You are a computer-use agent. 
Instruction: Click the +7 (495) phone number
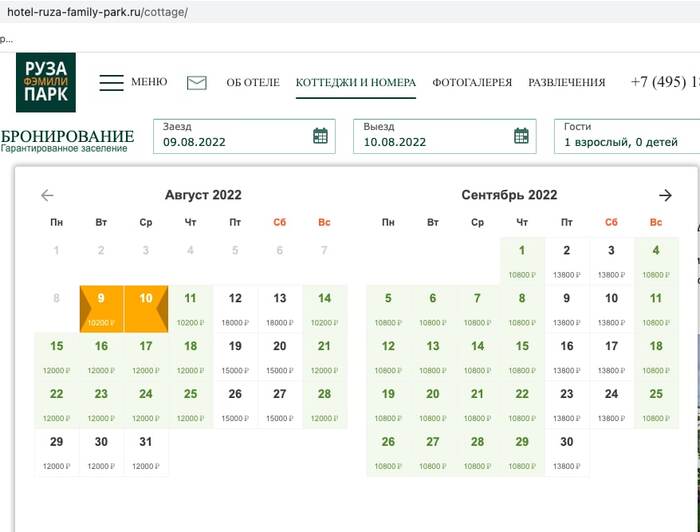tap(665, 82)
